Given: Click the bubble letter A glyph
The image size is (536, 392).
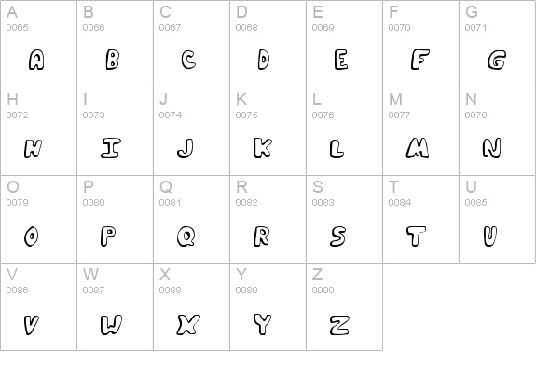Looking at the screenshot, I should [36, 60].
